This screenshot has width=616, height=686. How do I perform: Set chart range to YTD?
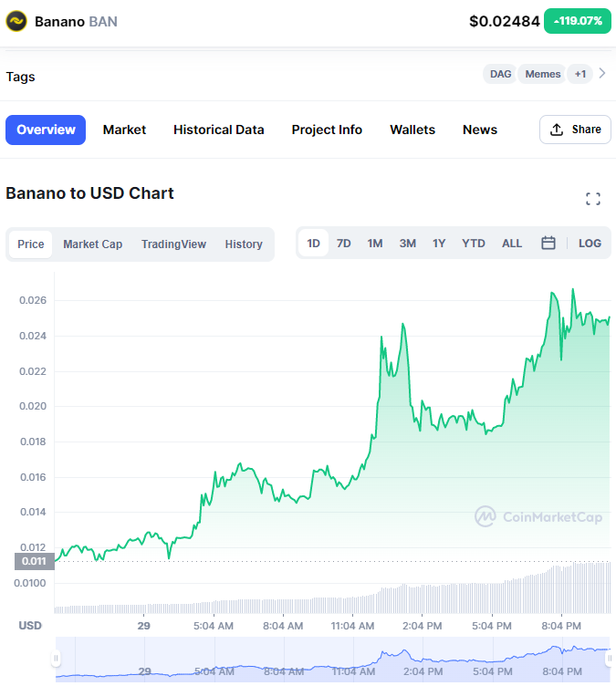coord(474,244)
